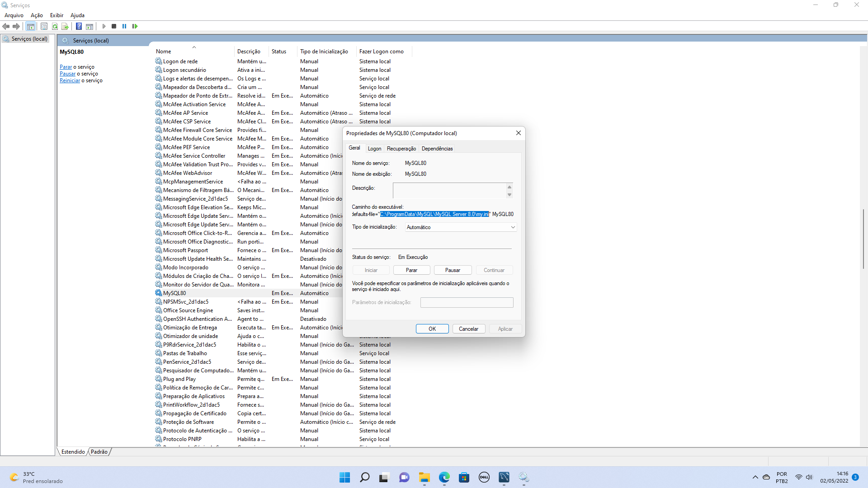The image size is (868, 488).
Task: Click the Forward arrow in the toolbar
Action: tap(16, 26)
